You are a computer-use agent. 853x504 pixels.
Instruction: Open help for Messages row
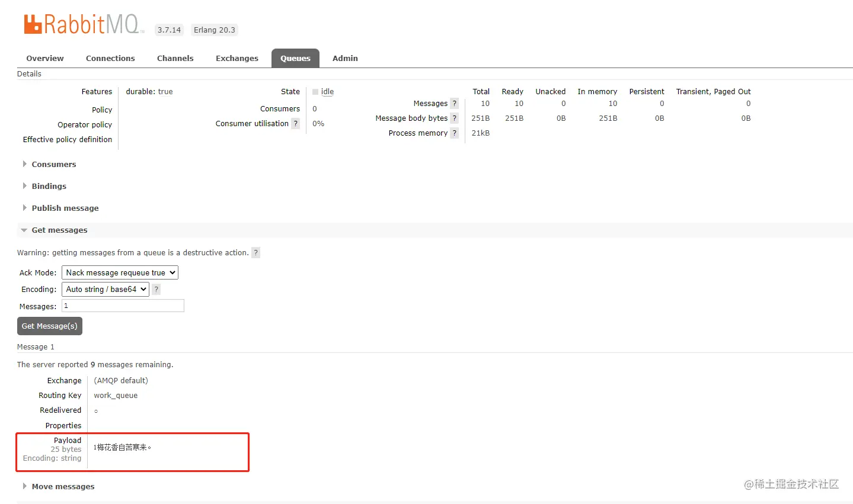[x=454, y=103]
